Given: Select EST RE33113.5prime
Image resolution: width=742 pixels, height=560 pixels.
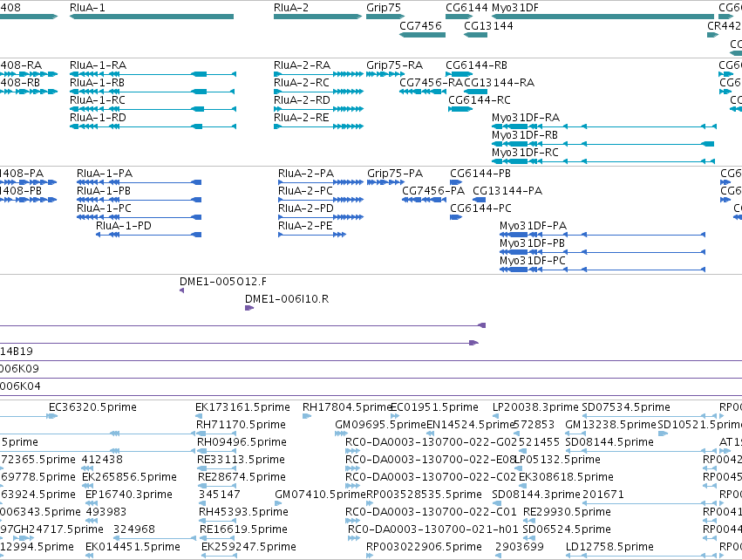Looking at the screenshot, I should (242, 460).
